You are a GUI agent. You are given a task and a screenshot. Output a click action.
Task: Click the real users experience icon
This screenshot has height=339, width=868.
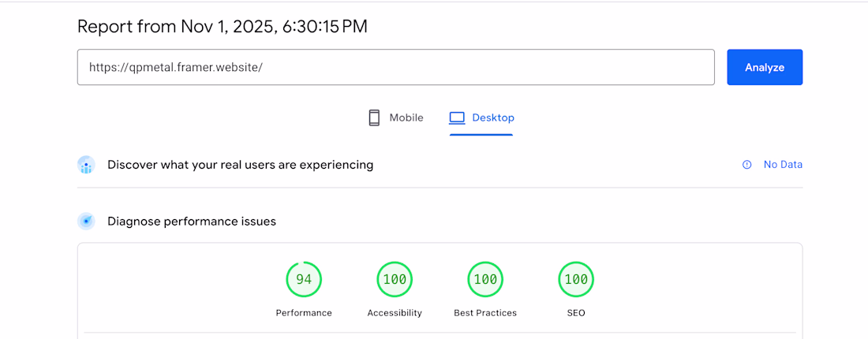(86, 165)
